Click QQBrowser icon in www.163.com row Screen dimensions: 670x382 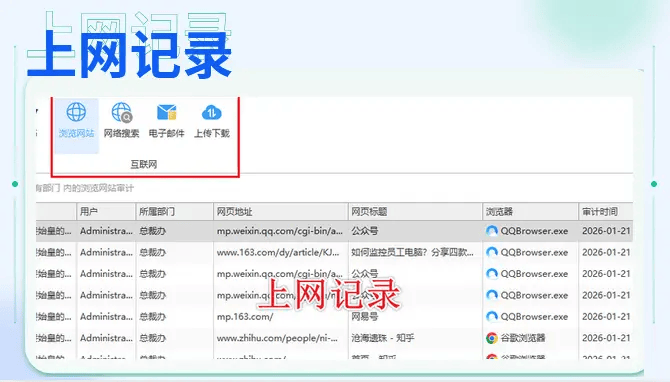(x=492, y=253)
